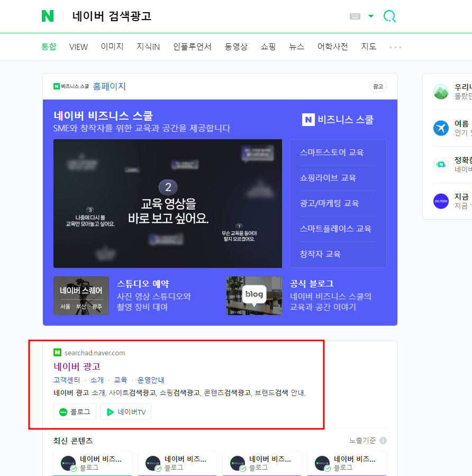This screenshot has width=472, height=476.
Task: Open the 네이버 광고 result title
Action: [77, 366]
